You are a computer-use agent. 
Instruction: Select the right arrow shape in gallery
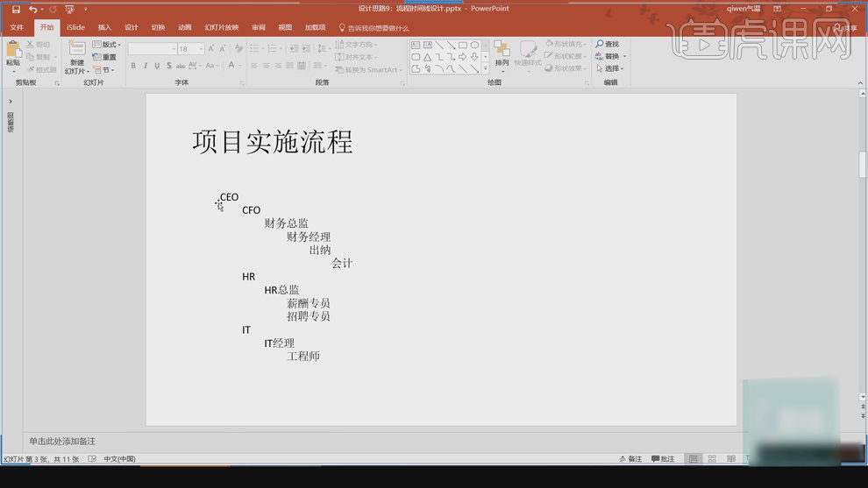click(463, 57)
